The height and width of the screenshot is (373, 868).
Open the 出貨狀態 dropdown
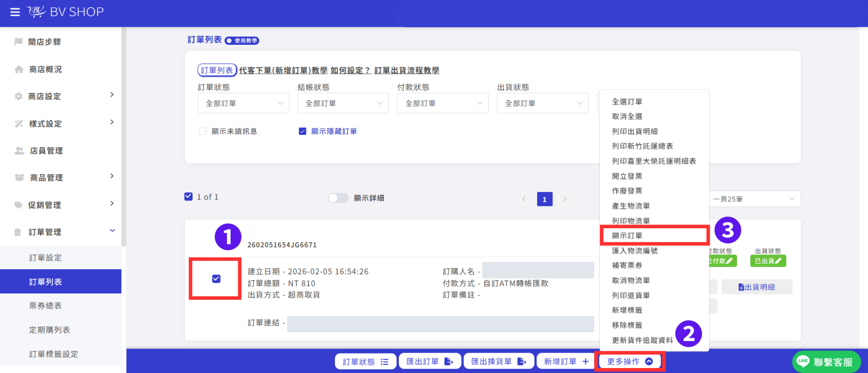click(542, 103)
